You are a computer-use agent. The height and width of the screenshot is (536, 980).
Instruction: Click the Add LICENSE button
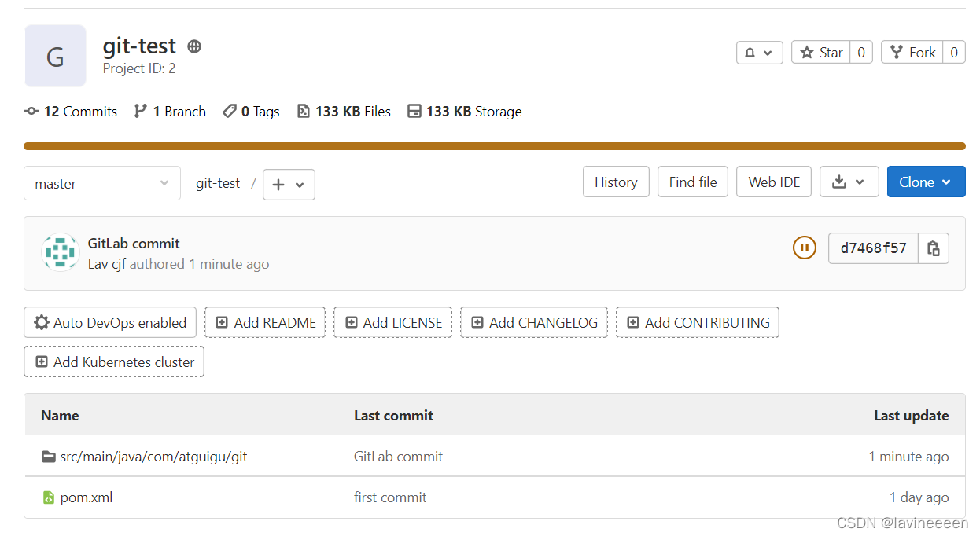click(393, 322)
